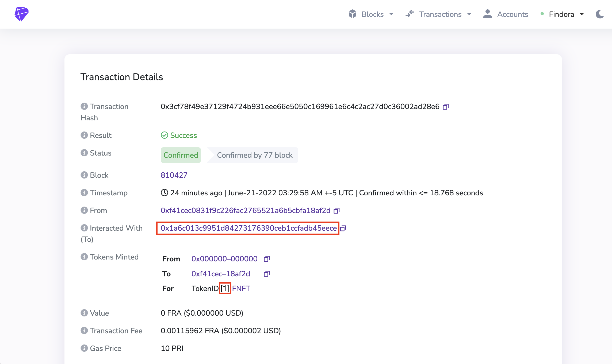Click info icon beside Timestamp

[84, 193]
